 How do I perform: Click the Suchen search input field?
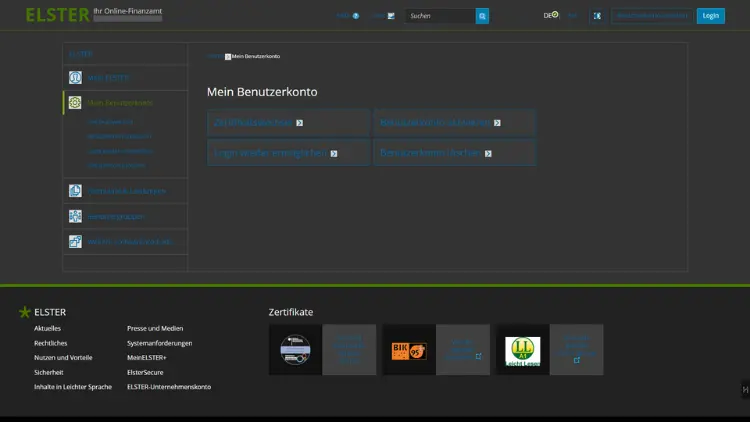coord(440,16)
